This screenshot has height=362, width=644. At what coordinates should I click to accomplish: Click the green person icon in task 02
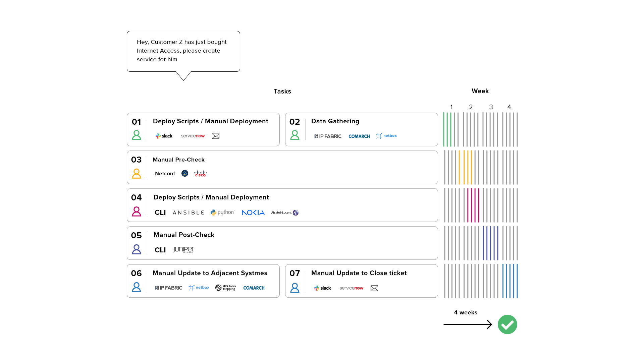(x=295, y=135)
